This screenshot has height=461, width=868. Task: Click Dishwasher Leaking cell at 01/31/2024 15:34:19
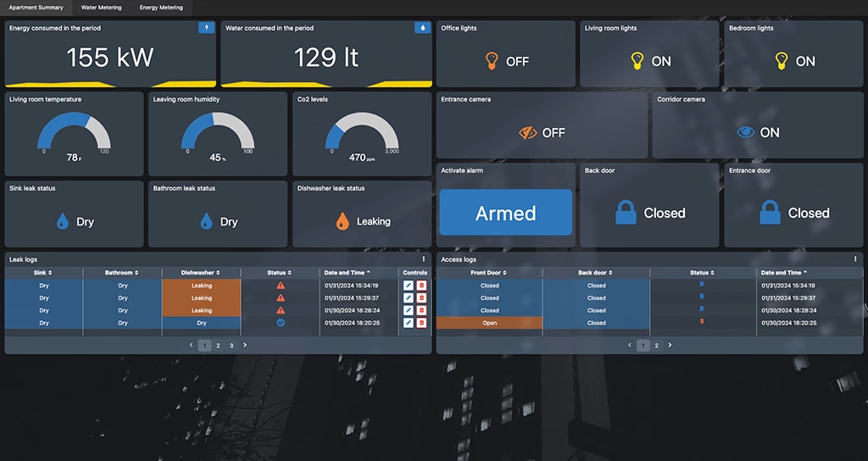click(x=202, y=286)
